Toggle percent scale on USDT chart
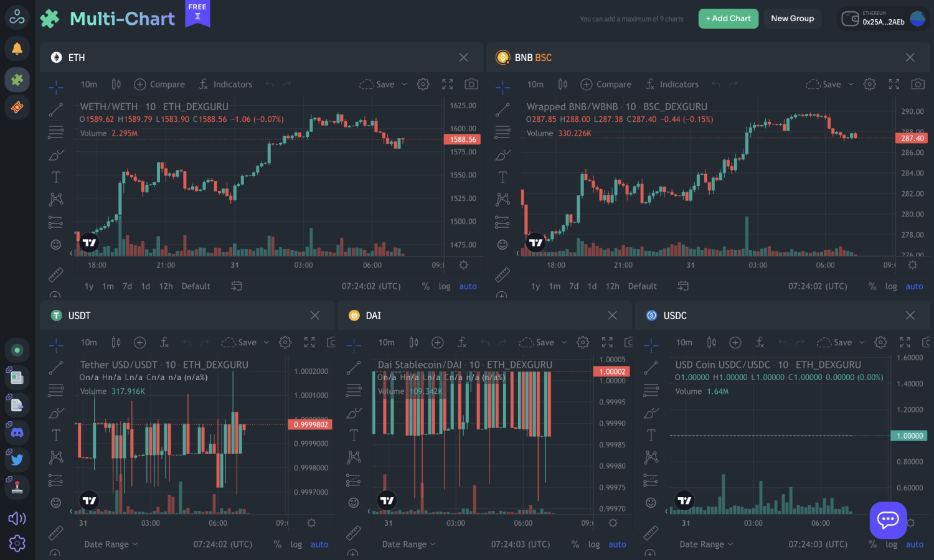Image resolution: width=934 pixels, height=560 pixels. click(277, 544)
